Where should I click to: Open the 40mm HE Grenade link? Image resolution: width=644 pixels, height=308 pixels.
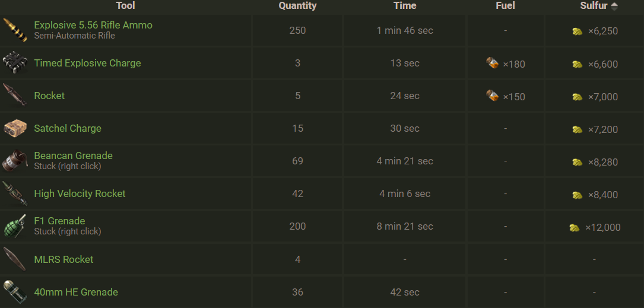click(x=76, y=292)
